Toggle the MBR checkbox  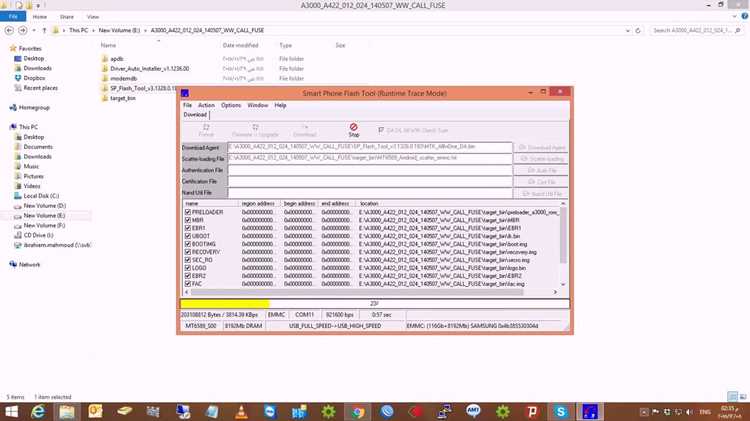[188, 220]
